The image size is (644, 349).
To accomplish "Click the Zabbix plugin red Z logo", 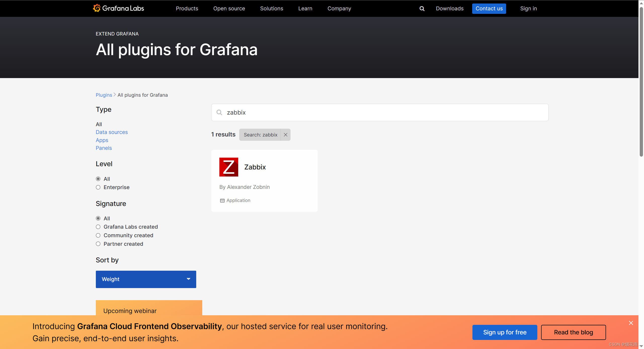I will (229, 167).
